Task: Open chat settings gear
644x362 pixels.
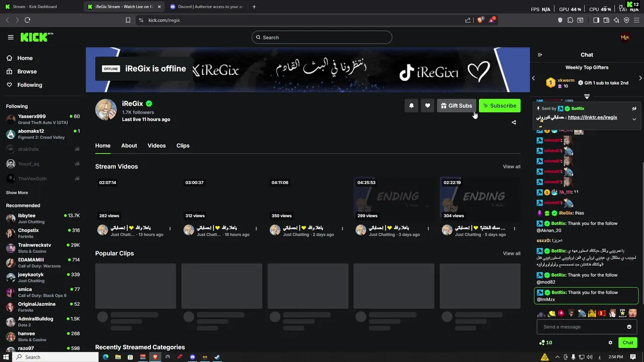Action: pos(610,342)
